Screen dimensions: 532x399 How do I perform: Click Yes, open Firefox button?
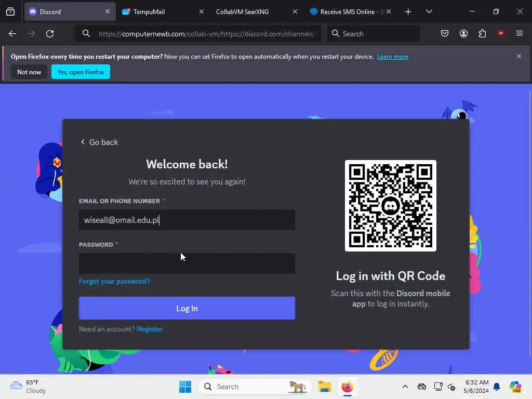[81, 72]
